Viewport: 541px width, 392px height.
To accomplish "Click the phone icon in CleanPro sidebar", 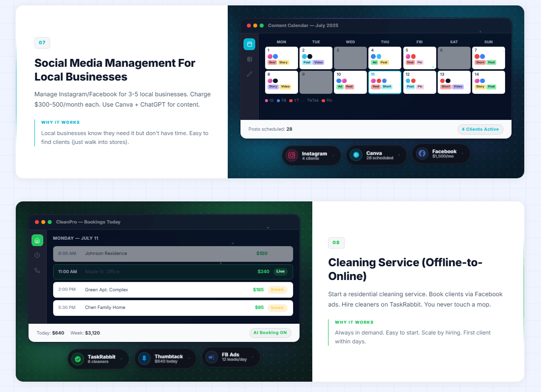I will pyautogui.click(x=37, y=270).
